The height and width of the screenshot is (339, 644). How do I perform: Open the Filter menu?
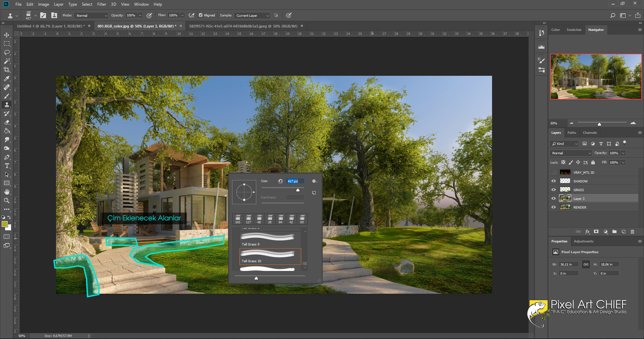[x=102, y=4]
